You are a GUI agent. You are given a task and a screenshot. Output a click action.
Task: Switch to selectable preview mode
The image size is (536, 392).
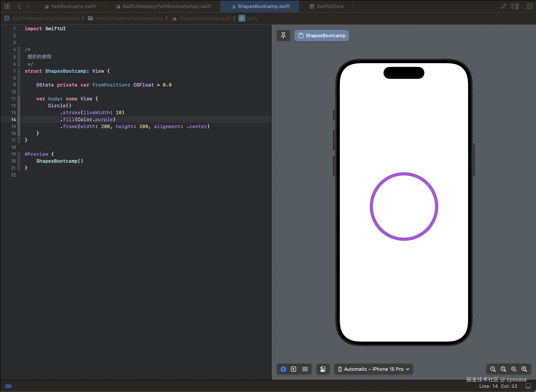[294, 369]
